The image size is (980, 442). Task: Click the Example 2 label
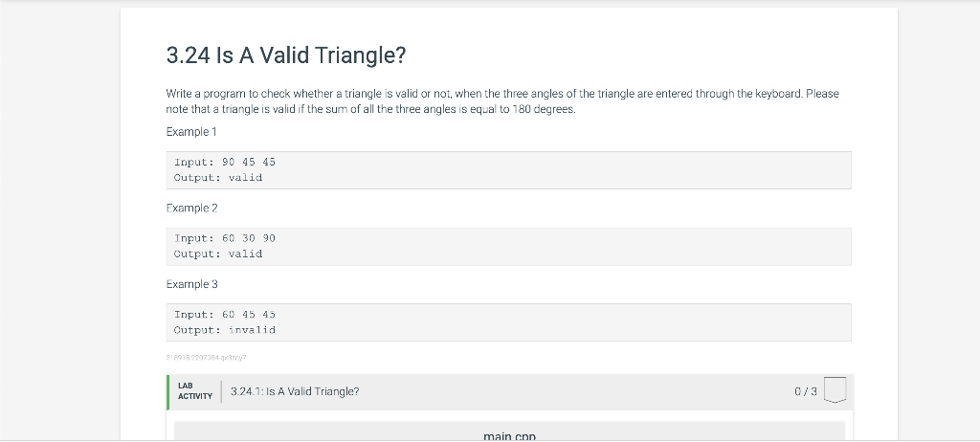(191, 209)
